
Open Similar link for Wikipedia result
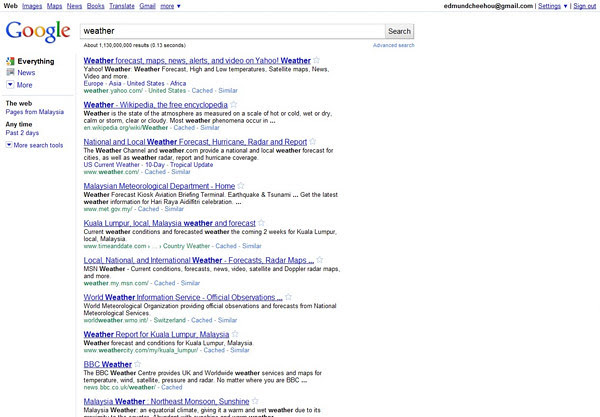tap(210, 127)
